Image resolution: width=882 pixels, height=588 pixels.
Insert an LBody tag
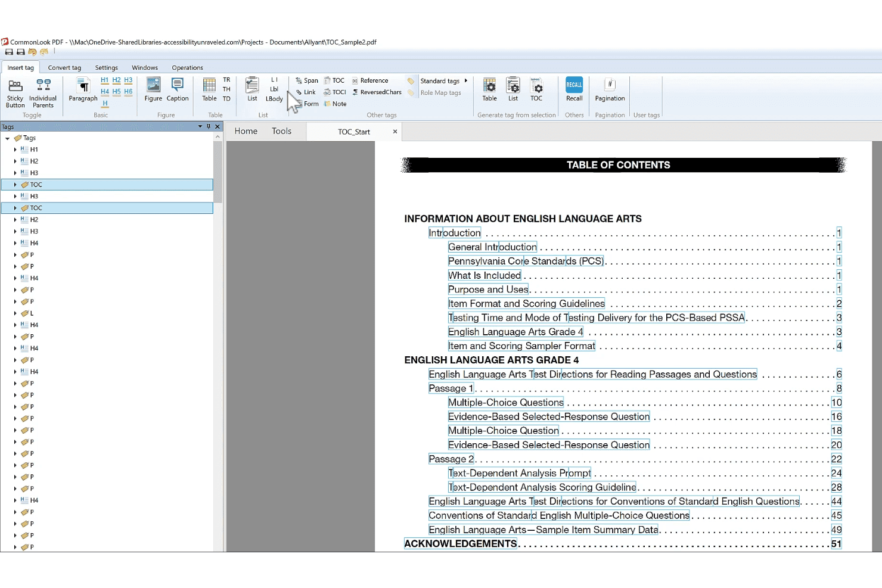[x=274, y=99]
